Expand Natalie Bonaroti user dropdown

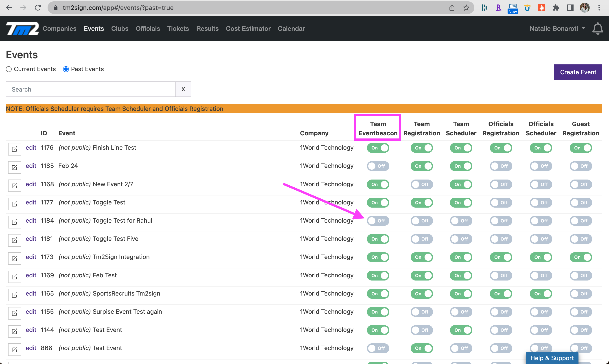557,29
